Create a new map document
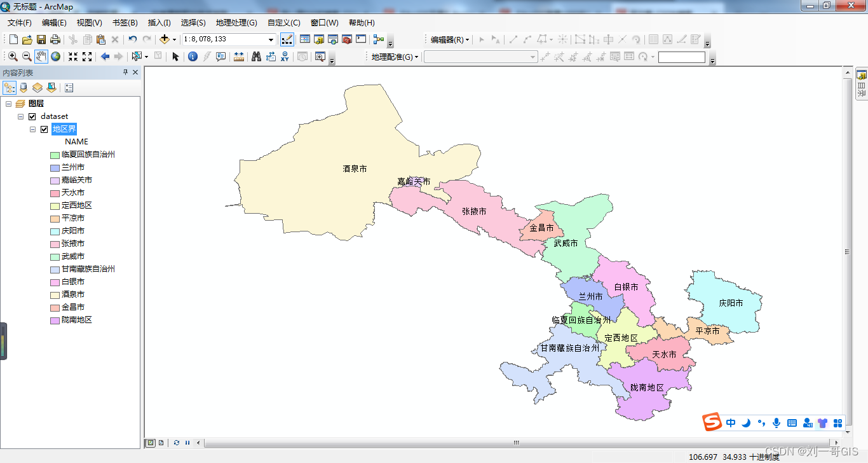Viewport: 868px width, 463px height. [x=13, y=39]
